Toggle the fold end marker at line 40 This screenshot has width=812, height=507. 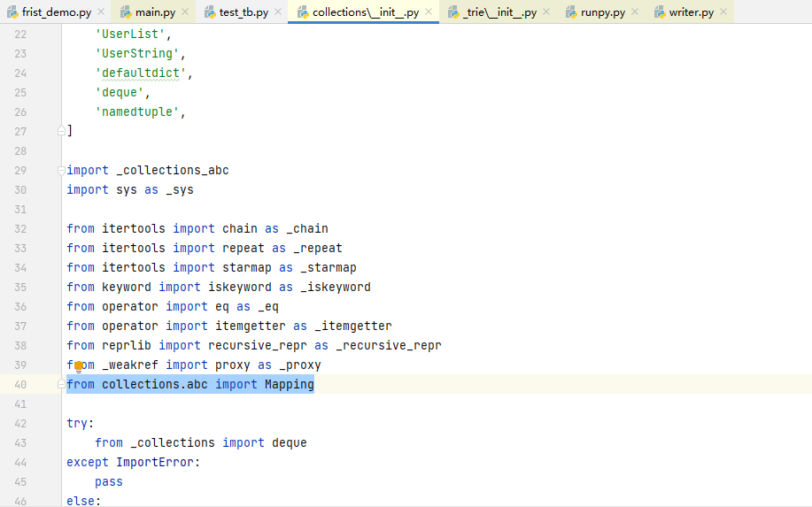[61, 384]
